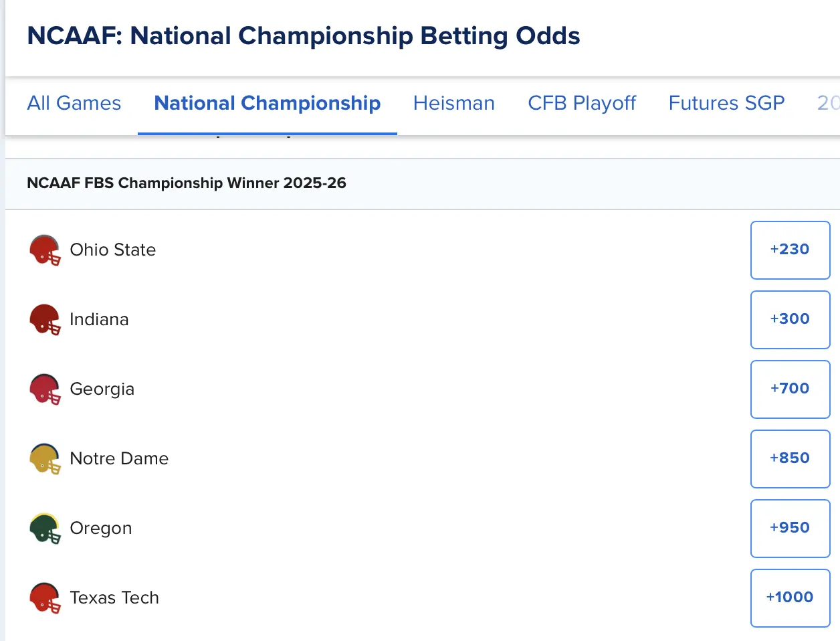Add Notre Dame +850 to betslip
Image resolution: width=840 pixels, height=641 pixels.
point(790,458)
